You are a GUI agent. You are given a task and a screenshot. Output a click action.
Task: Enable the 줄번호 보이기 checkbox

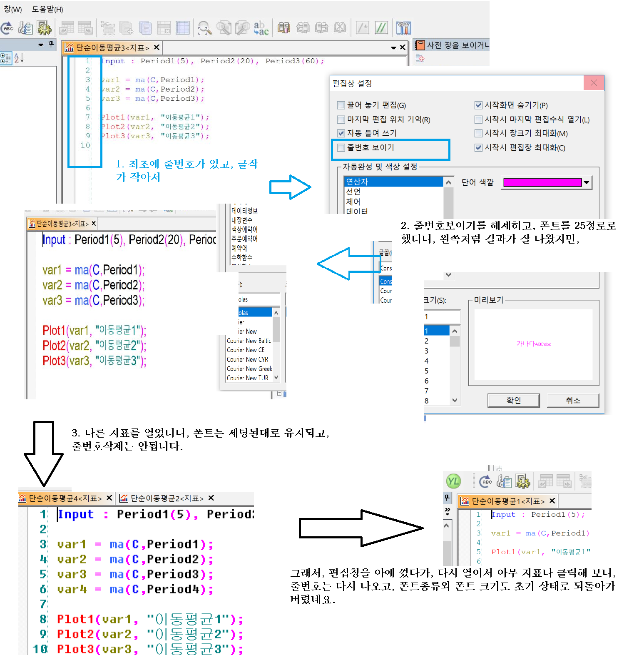click(341, 148)
